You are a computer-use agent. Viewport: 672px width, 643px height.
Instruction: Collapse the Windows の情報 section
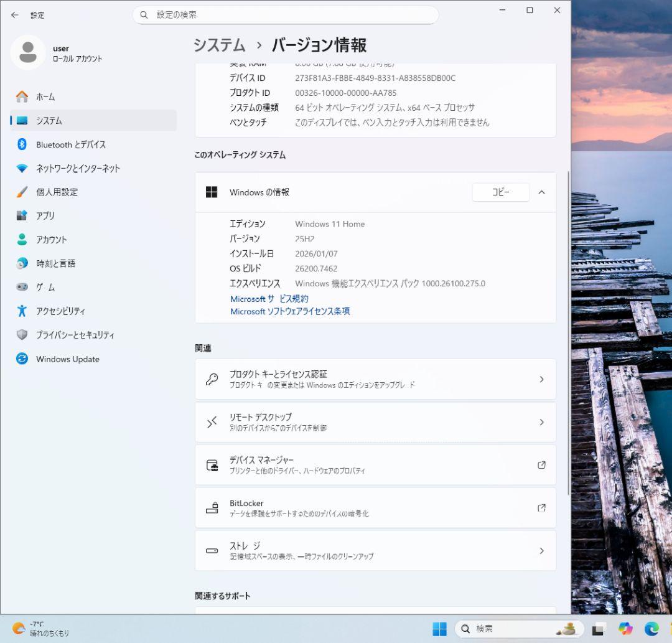pyautogui.click(x=541, y=192)
